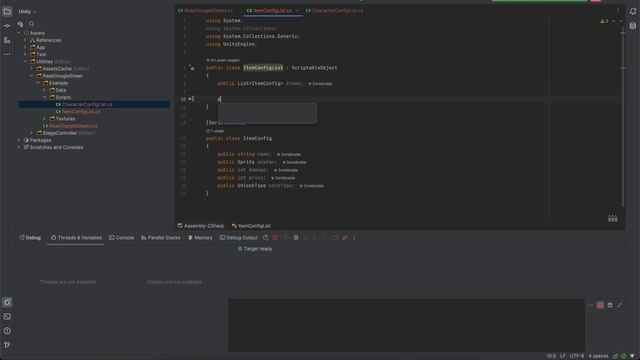Collapse the ReadGoogleSheet folder
640x360 pixels.
[32, 76]
